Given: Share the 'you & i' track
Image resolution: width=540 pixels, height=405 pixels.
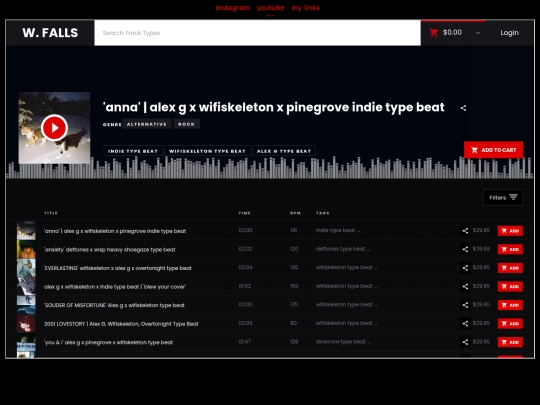Looking at the screenshot, I should [465, 342].
